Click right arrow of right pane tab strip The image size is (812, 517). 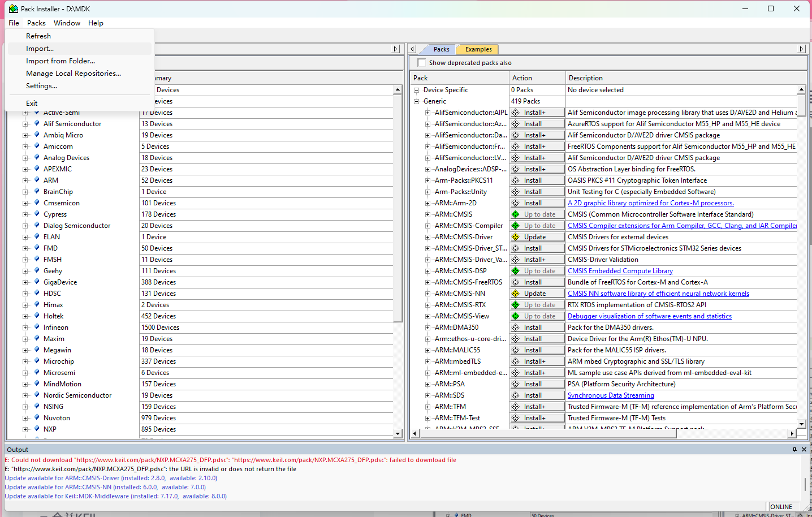coord(801,49)
